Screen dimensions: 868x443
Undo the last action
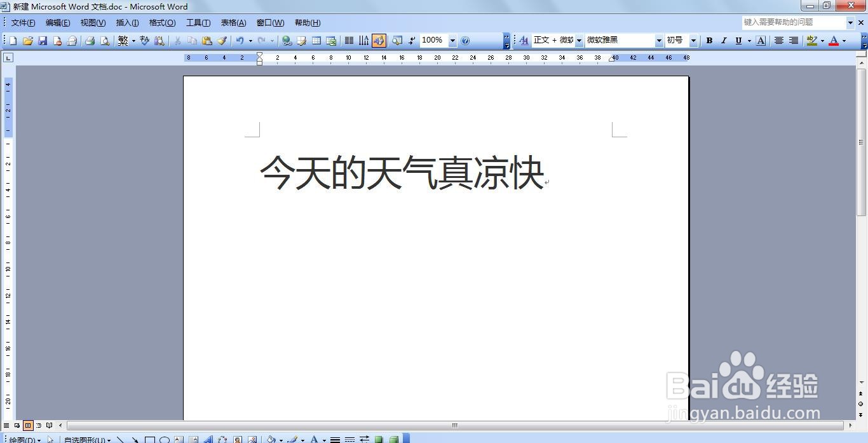click(x=240, y=41)
